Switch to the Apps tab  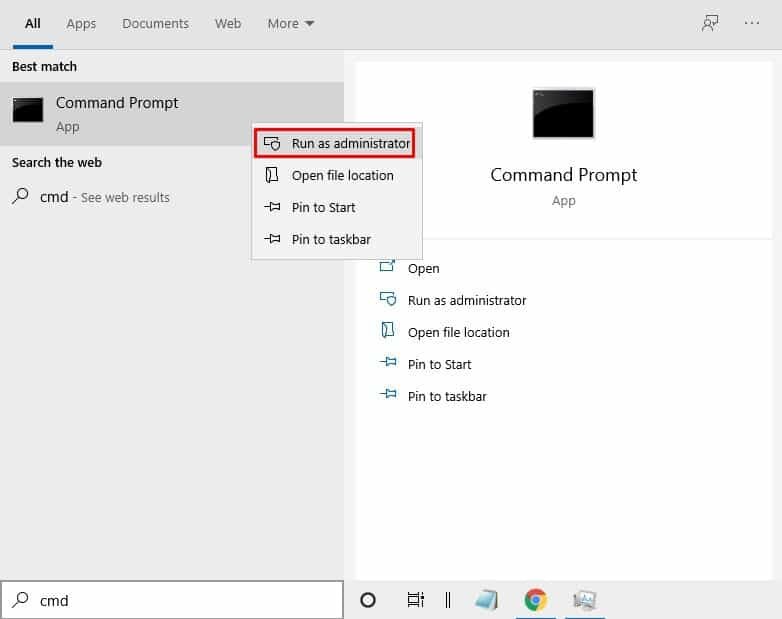(x=81, y=23)
